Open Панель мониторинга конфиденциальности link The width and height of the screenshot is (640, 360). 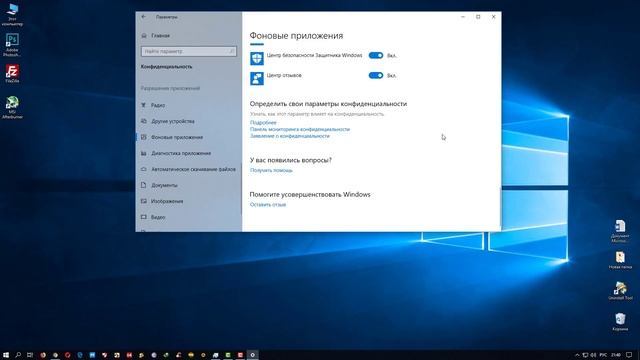pos(300,129)
